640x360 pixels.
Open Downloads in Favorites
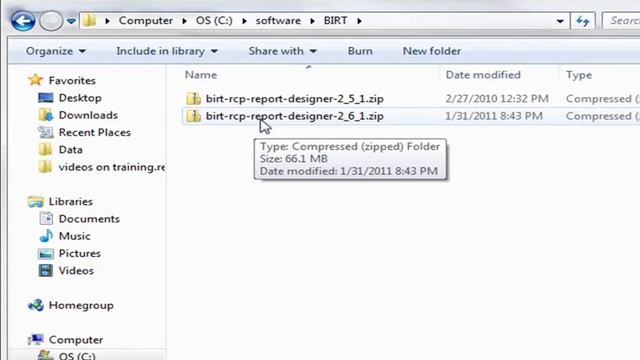pos(88,115)
